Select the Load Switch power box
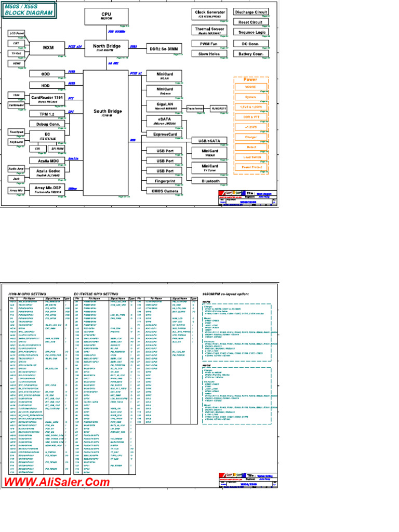This screenshot has height=532, width=399. (251, 157)
